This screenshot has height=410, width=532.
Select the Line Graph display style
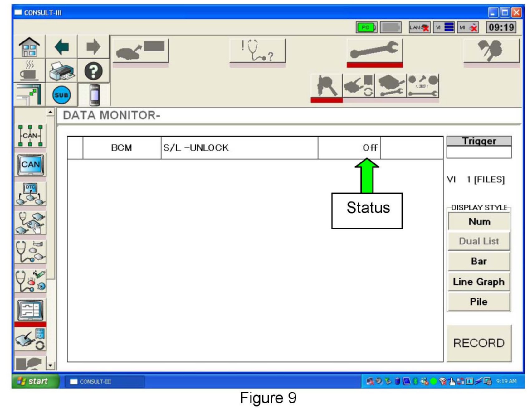(479, 282)
